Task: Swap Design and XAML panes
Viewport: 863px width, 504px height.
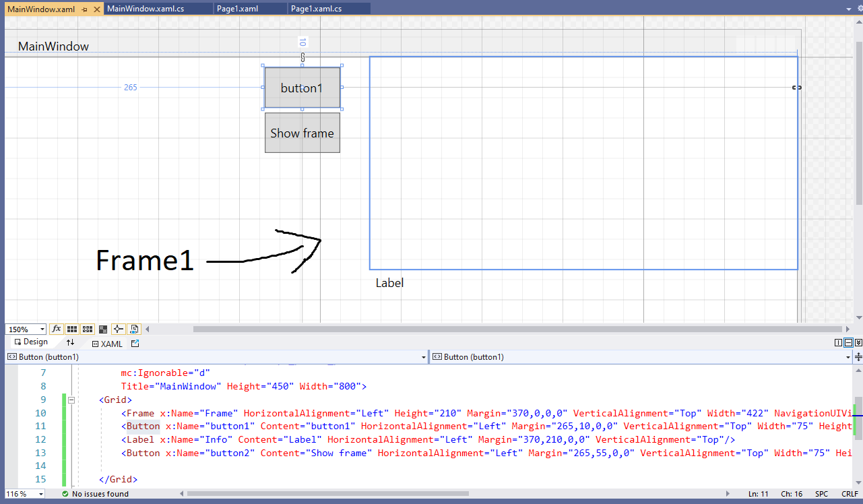Action: [70, 343]
